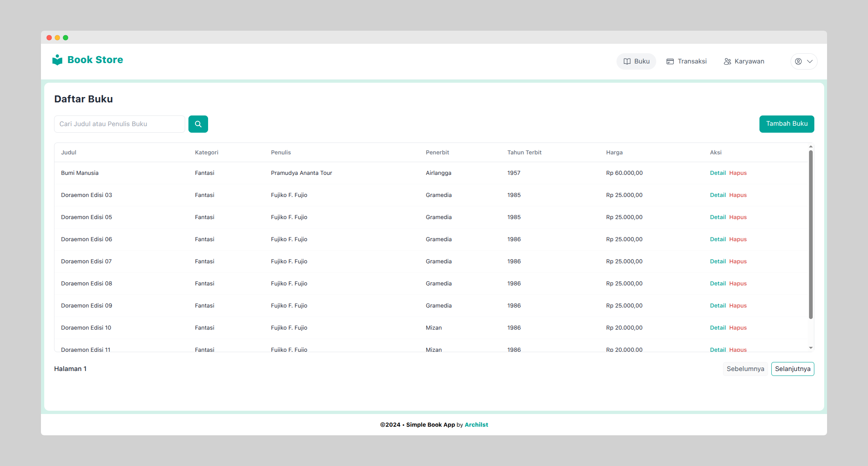Click the Sebelumnya pagination button

[745, 369]
